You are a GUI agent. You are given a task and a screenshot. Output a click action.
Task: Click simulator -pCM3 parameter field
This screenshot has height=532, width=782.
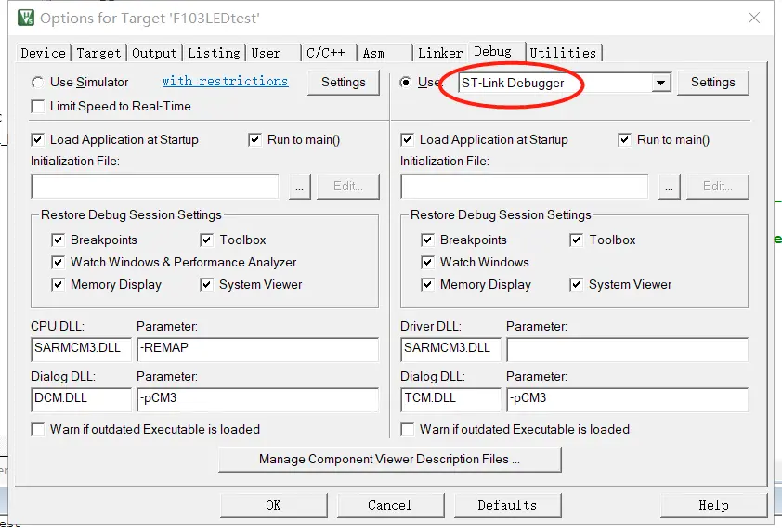pos(258,399)
